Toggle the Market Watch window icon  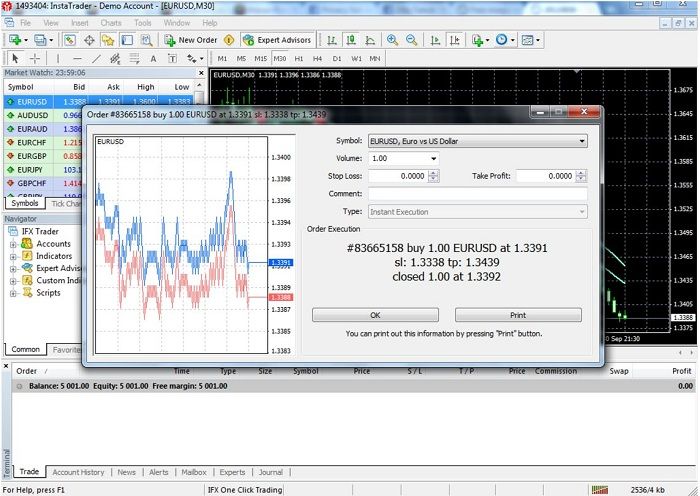point(70,40)
